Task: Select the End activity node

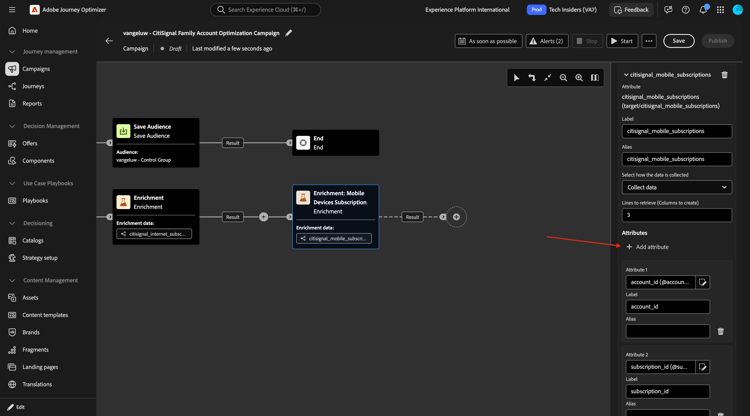Action: click(336, 143)
